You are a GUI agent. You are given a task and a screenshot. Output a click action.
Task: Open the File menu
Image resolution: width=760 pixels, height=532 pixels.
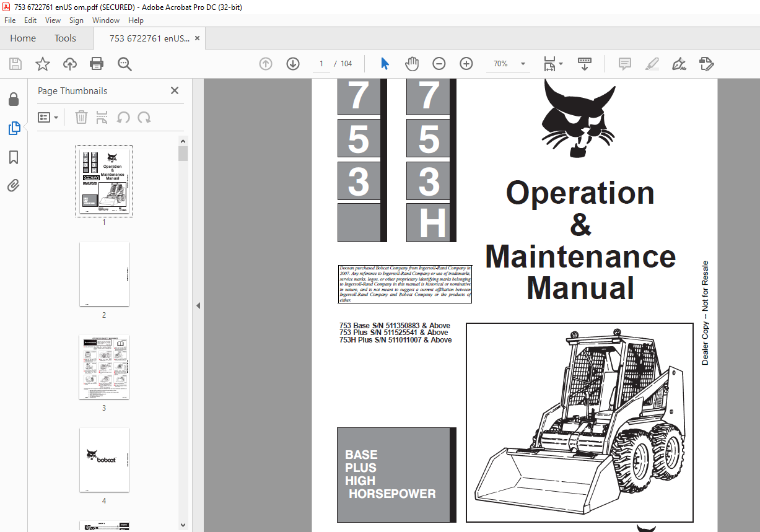(10, 20)
